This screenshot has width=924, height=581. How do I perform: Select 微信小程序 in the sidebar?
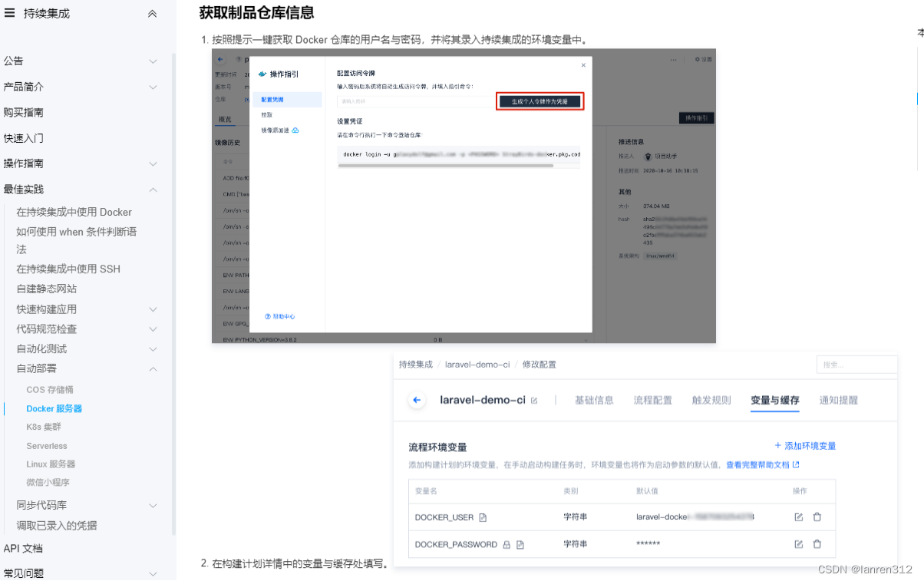tap(48, 483)
